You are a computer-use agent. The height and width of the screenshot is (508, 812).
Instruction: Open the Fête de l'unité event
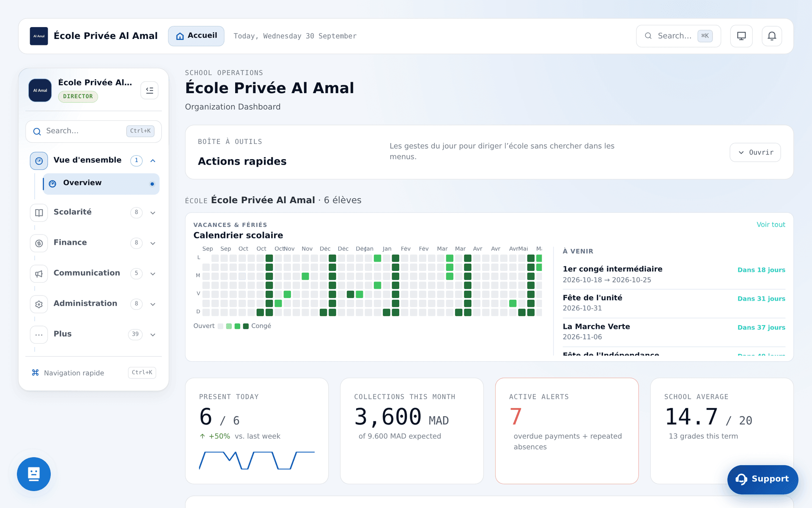674,303
